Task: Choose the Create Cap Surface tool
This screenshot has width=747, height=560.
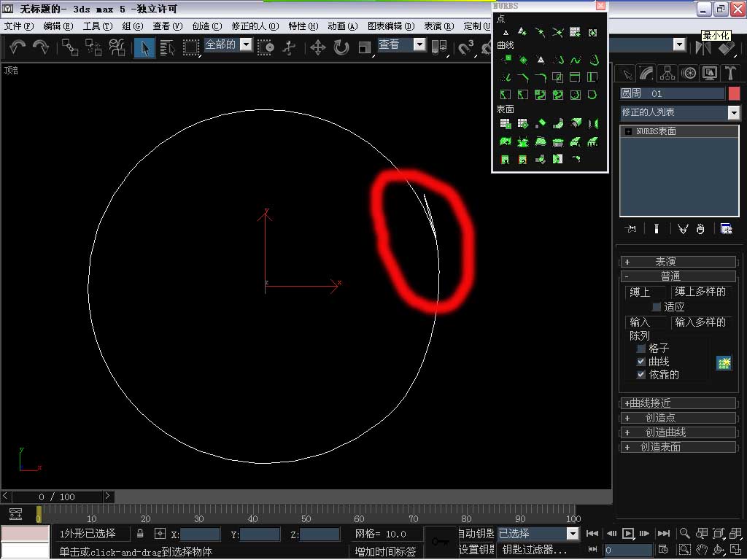Action: point(558,141)
